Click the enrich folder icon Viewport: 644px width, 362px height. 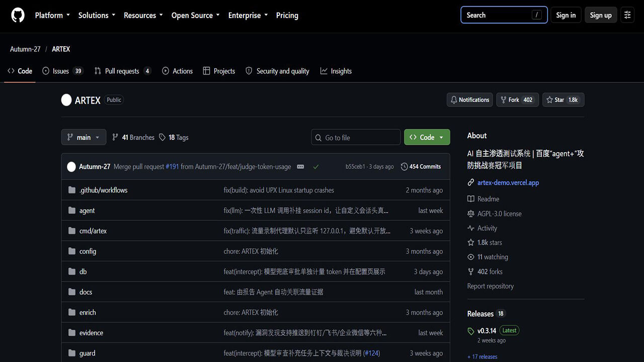(x=72, y=312)
